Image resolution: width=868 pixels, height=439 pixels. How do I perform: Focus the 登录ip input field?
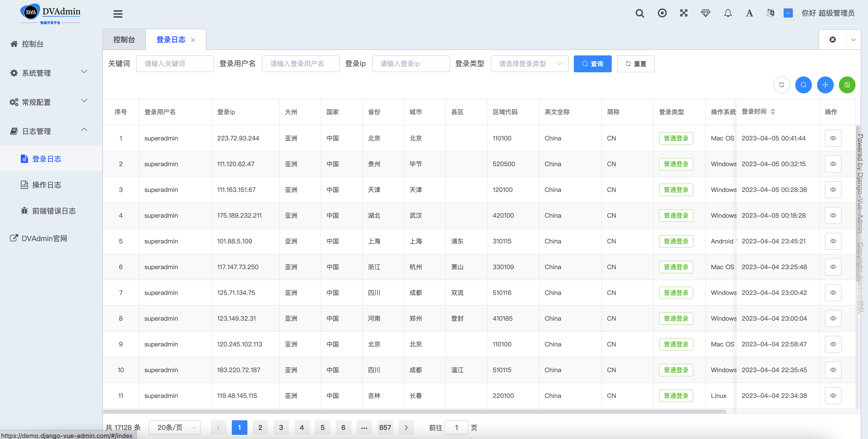pos(411,64)
